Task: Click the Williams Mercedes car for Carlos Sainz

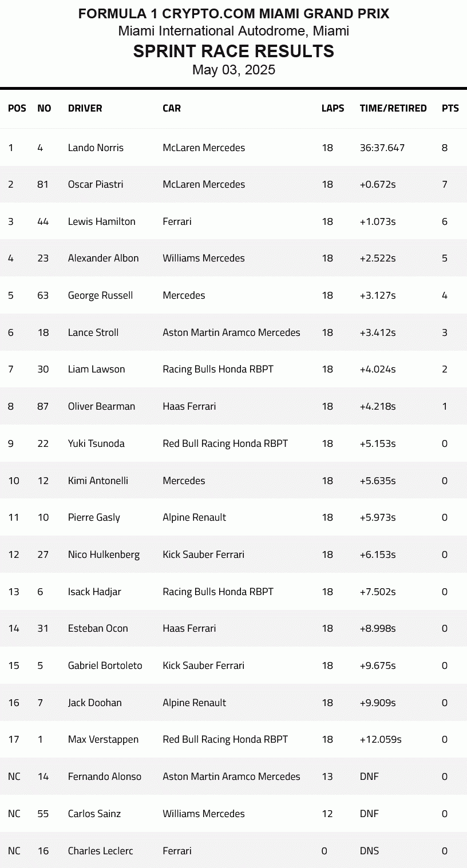Action: 203,814
